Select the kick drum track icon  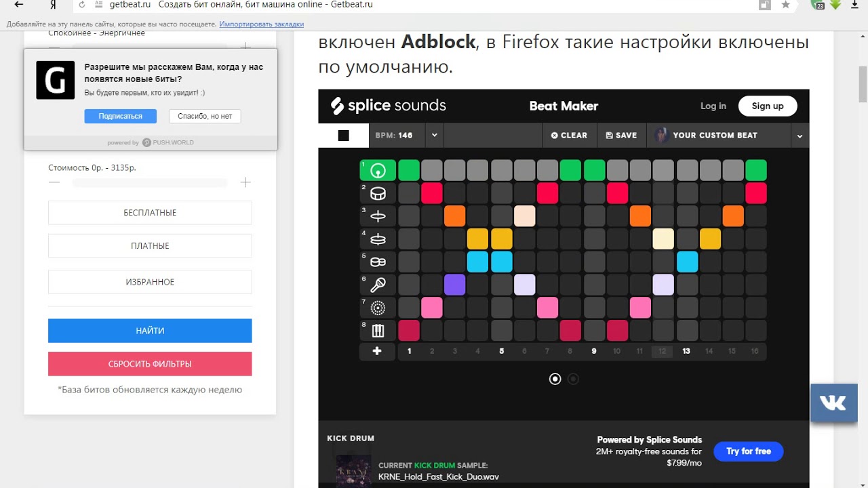pos(378,170)
